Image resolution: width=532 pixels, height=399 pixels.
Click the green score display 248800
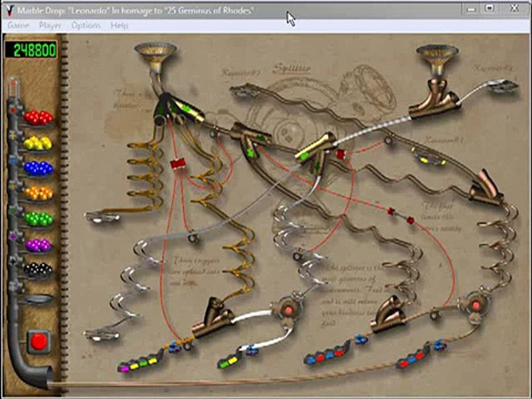coord(31,50)
